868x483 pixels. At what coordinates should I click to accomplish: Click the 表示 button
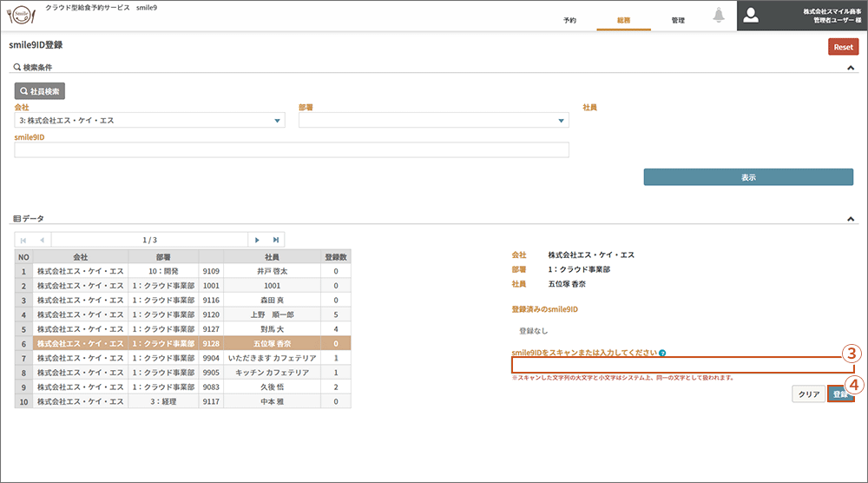(748, 177)
